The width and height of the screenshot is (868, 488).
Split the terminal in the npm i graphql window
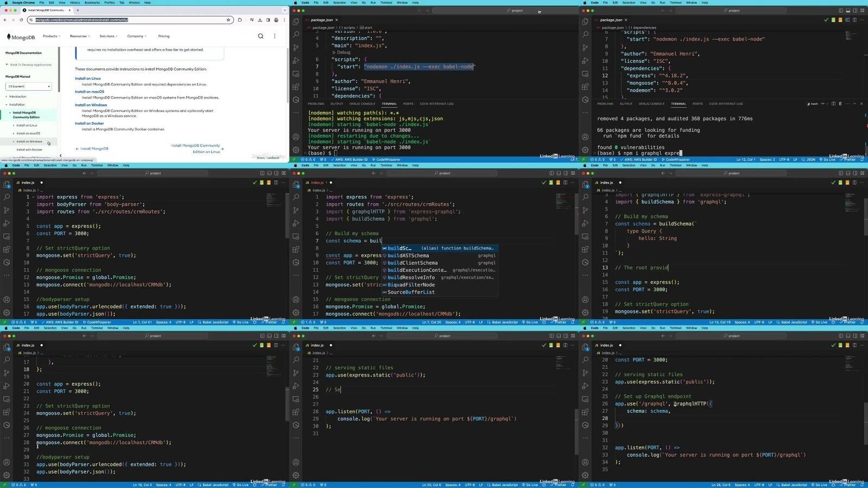coord(833,104)
